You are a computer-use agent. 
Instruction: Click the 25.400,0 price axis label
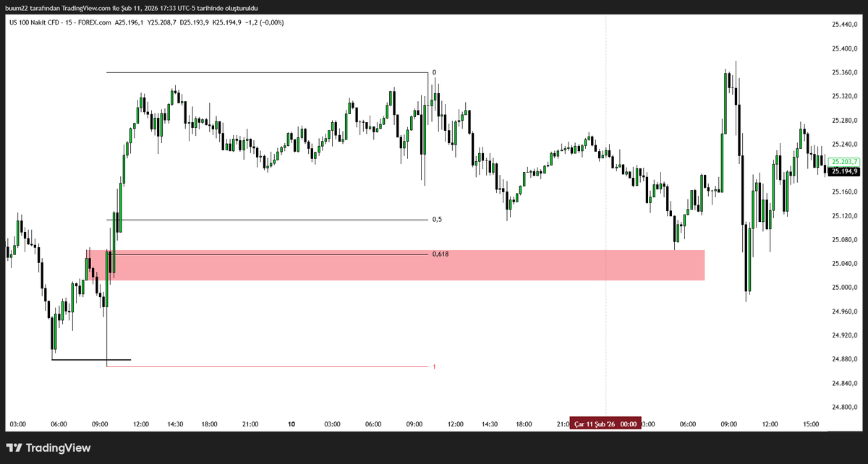(x=844, y=49)
